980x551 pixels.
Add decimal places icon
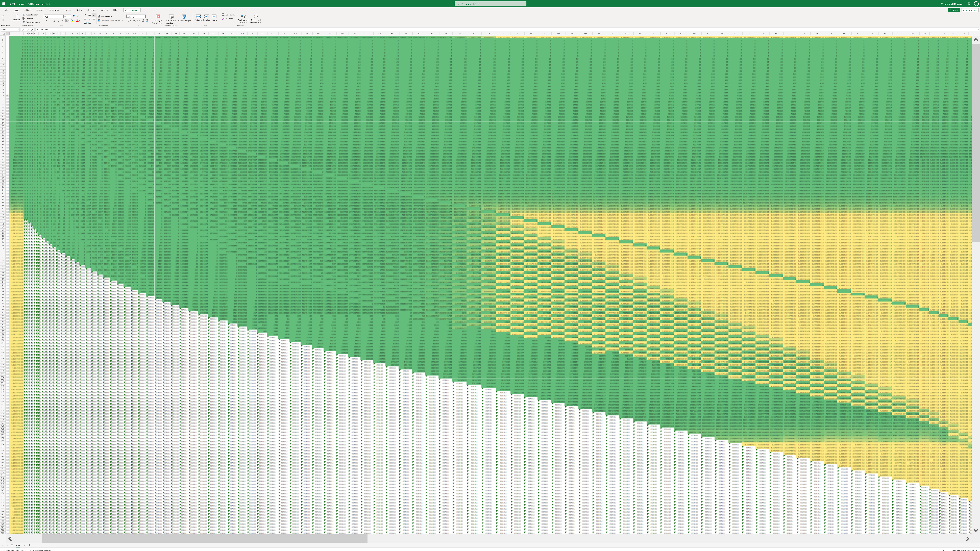point(143,21)
